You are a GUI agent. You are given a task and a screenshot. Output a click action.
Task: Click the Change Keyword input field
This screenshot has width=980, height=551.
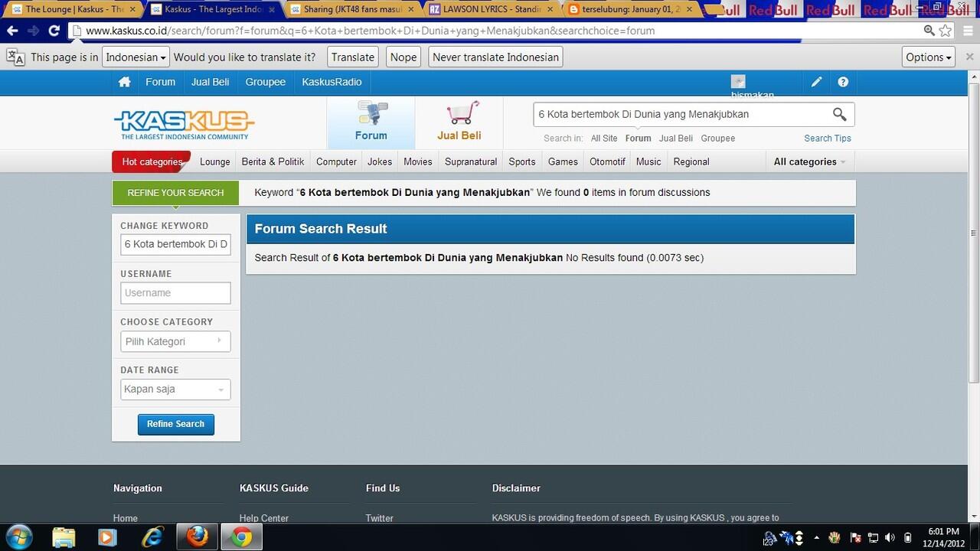coord(175,244)
